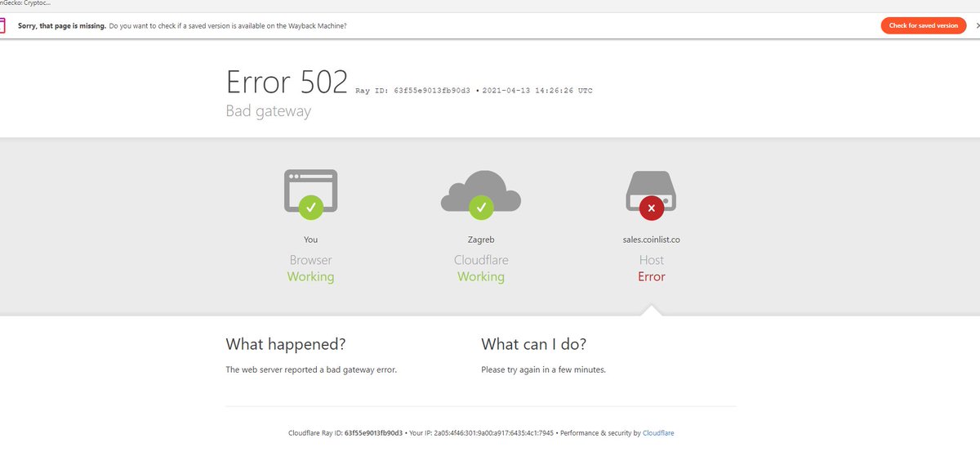Click the cloud icon above Zagreb
Viewport: 980px width, 470px height.
481,195
